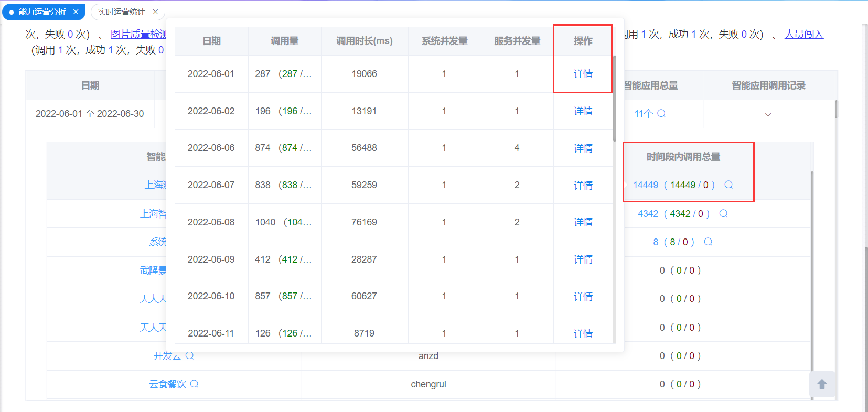
Task: Open 详情 for 2022-06-09 row
Action: [583, 259]
